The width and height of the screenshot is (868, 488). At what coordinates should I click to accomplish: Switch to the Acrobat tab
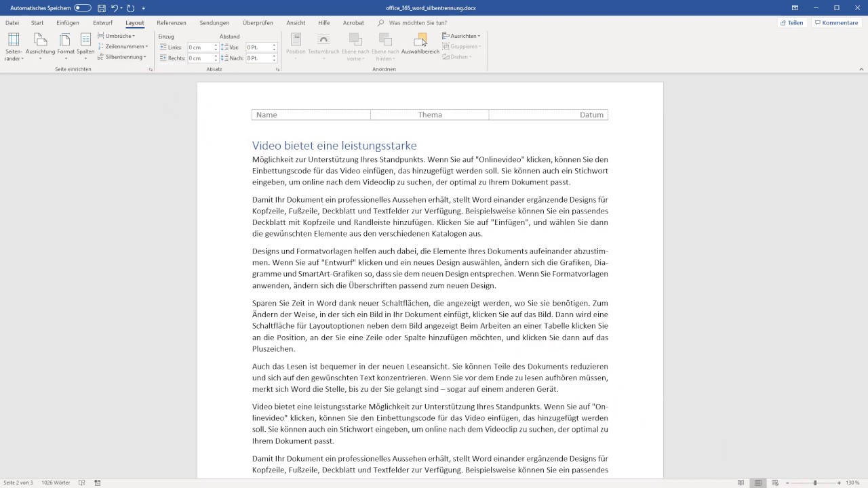pos(353,23)
